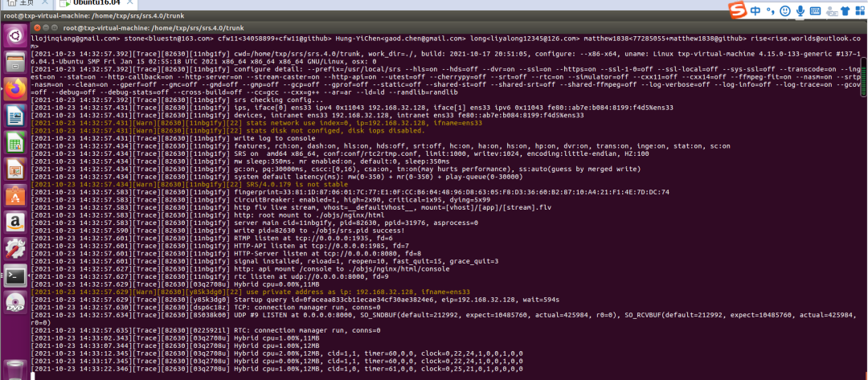Viewport: 868px width, 380px height.
Task: Select 'HTTP-API listen at tcp://0.0.0.0:1985' line
Action: point(220,246)
